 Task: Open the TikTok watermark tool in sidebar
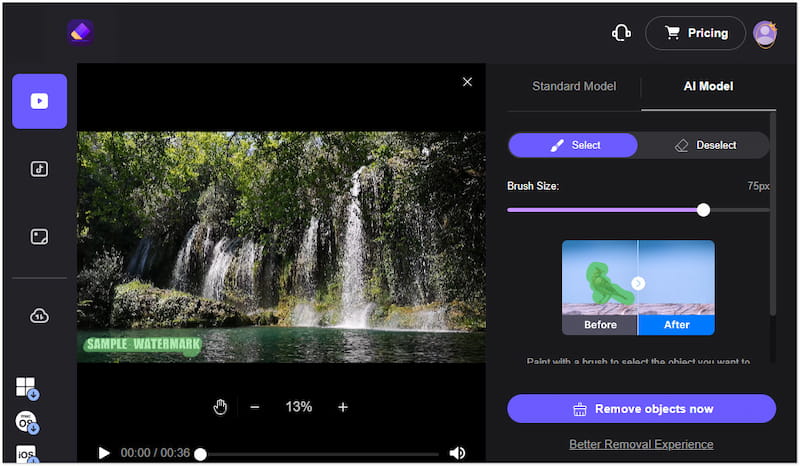(39, 169)
